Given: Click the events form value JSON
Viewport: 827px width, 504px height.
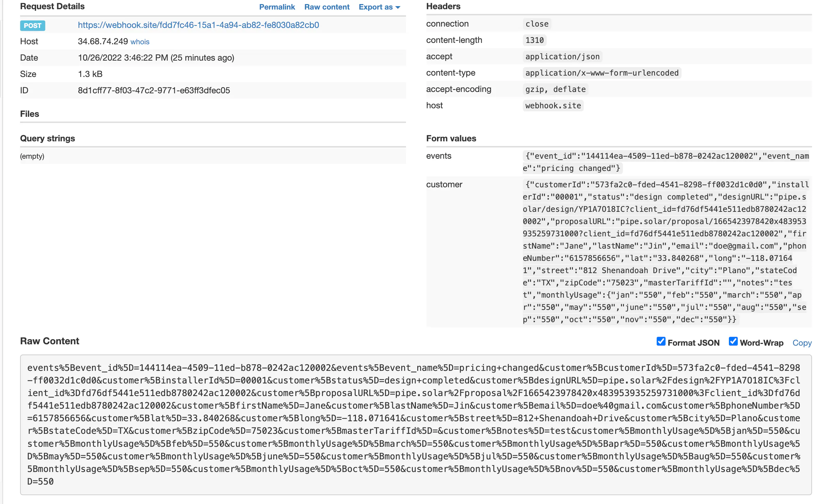Looking at the screenshot, I should pos(666,162).
